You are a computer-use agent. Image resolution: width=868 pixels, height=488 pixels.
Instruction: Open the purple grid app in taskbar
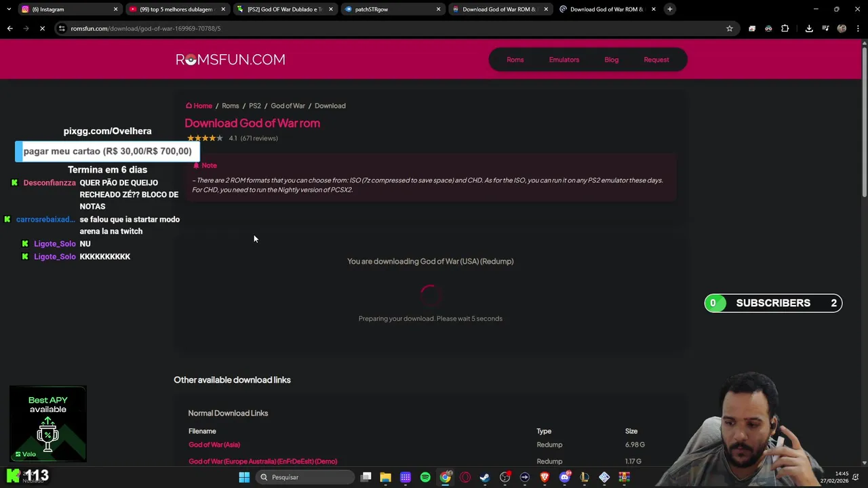[406, 477]
